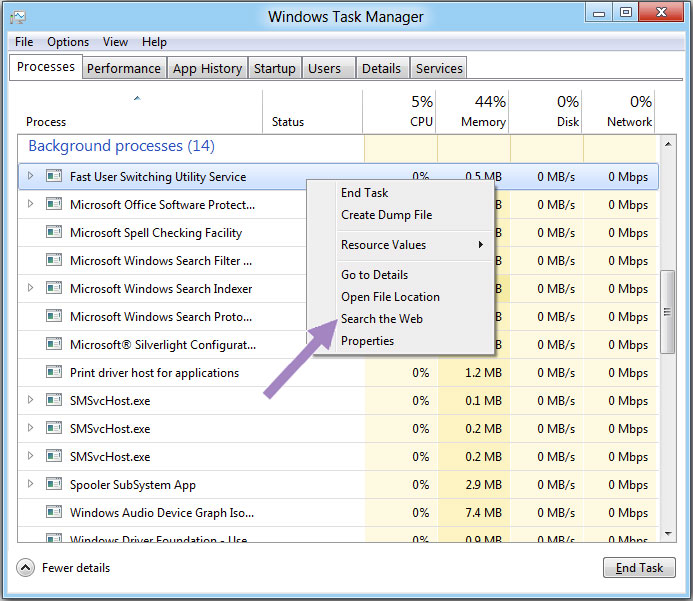Expand the Spooler SubSystem App entry
The width and height of the screenshot is (693, 601).
tap(30, 485)
